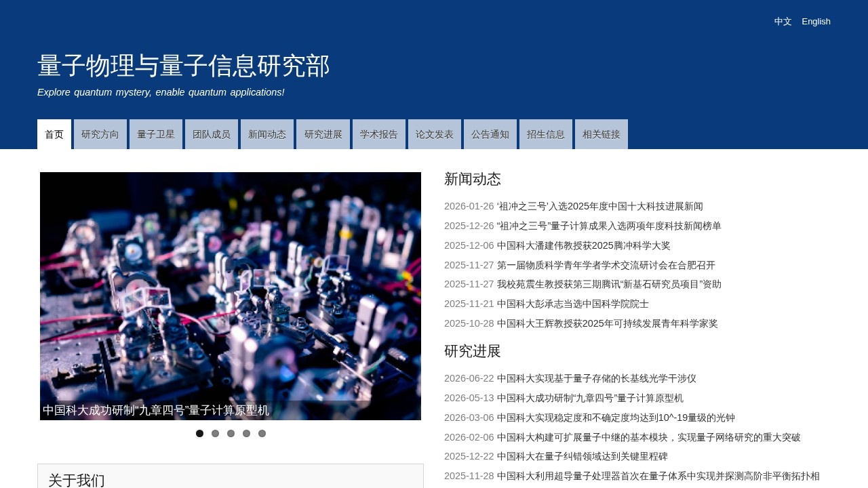Viewport: 868px width, 488px height.
Task: Select the fourth carousel indicator dot
Action: pos(246,434)
